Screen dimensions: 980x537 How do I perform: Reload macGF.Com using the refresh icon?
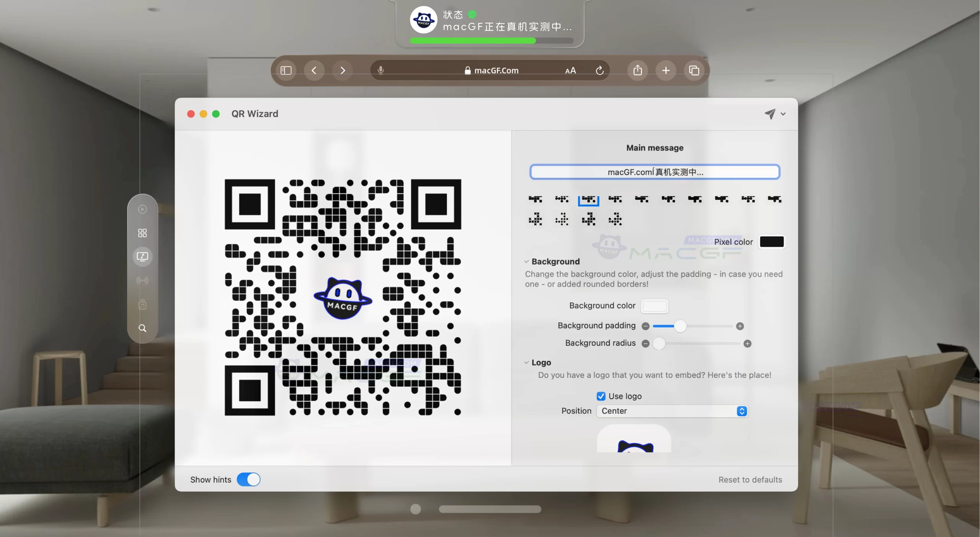click(599, 70)
